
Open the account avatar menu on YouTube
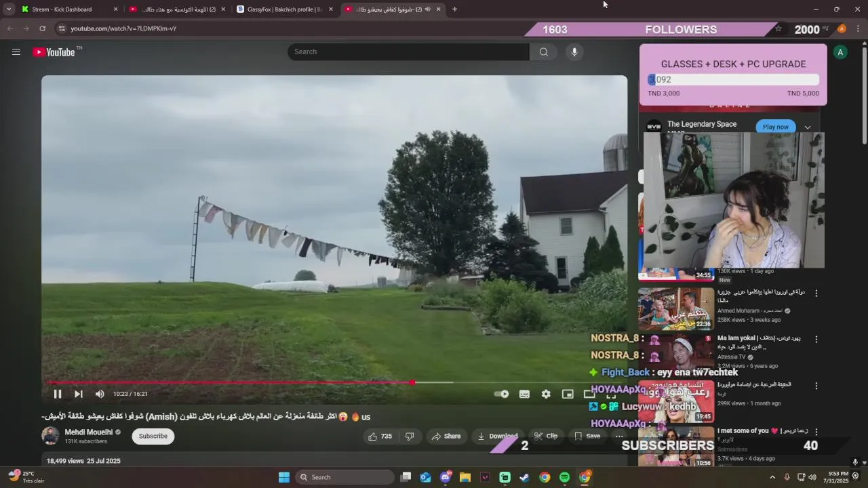pos(840,52)
